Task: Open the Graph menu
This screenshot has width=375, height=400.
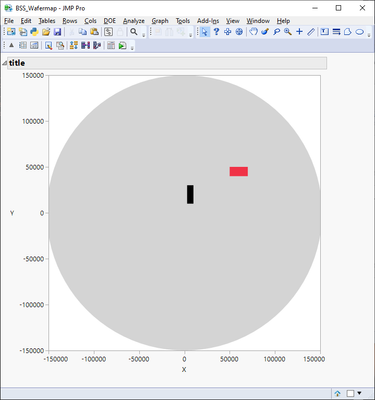Action: [x=160, y=21]
